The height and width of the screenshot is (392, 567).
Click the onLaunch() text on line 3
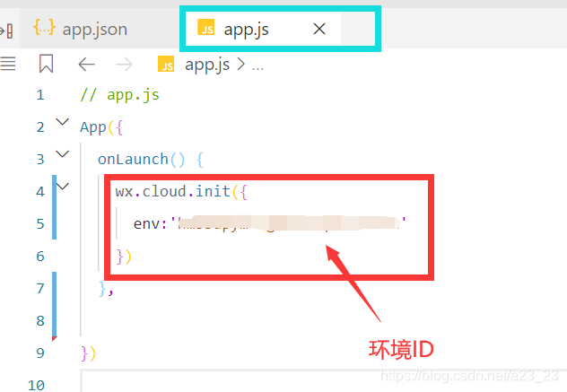coord(142,159)
